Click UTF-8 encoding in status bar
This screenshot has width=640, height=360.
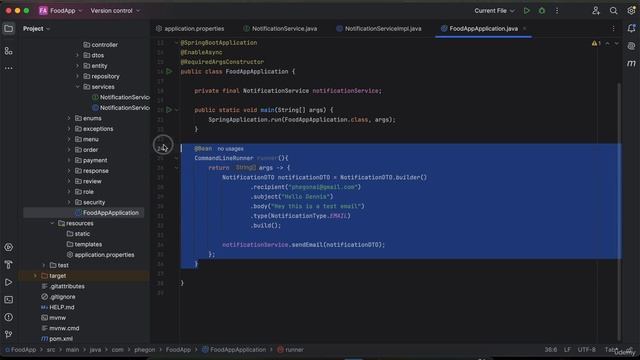click(x=587, y=350)
